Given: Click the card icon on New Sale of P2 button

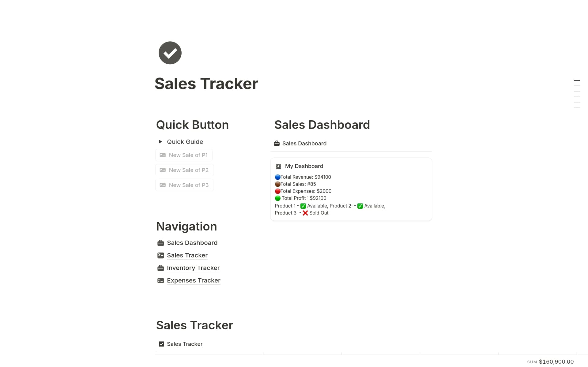Looking at the screenshot, I should click(x=163, y=170).
